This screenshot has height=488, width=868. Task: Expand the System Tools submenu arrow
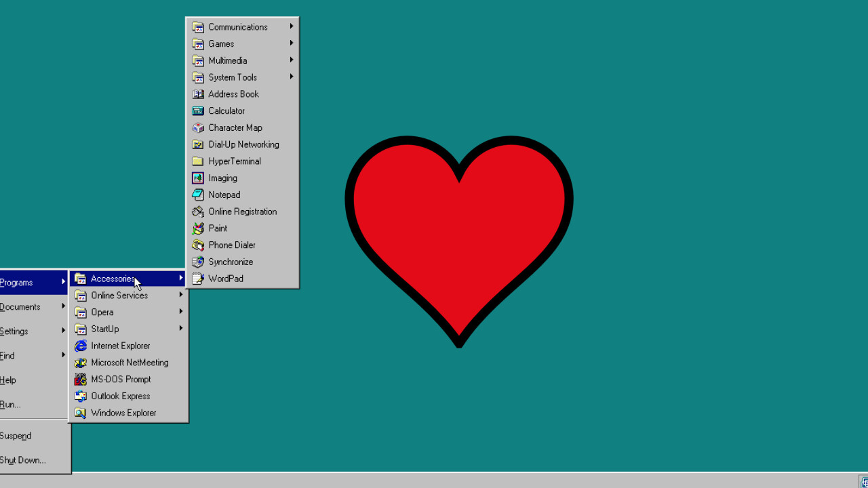point(292,77)
